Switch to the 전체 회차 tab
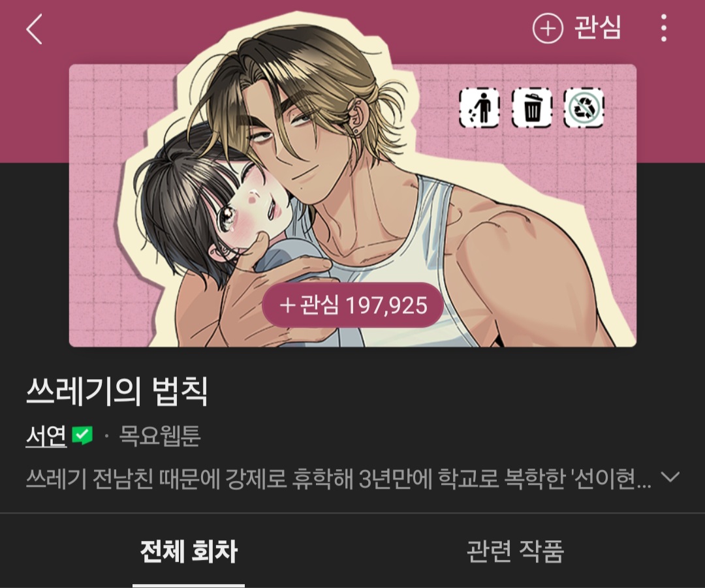The height and width of the screenshot is (588, 705). pos(189,551)
